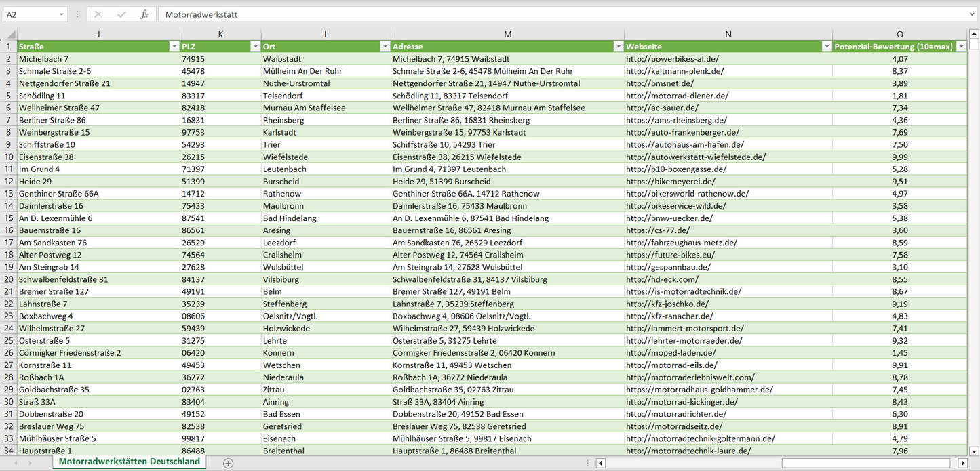This screenshot has width=980, height=471.
Task: Add a new sheet with plus icon
Action: 229,463
